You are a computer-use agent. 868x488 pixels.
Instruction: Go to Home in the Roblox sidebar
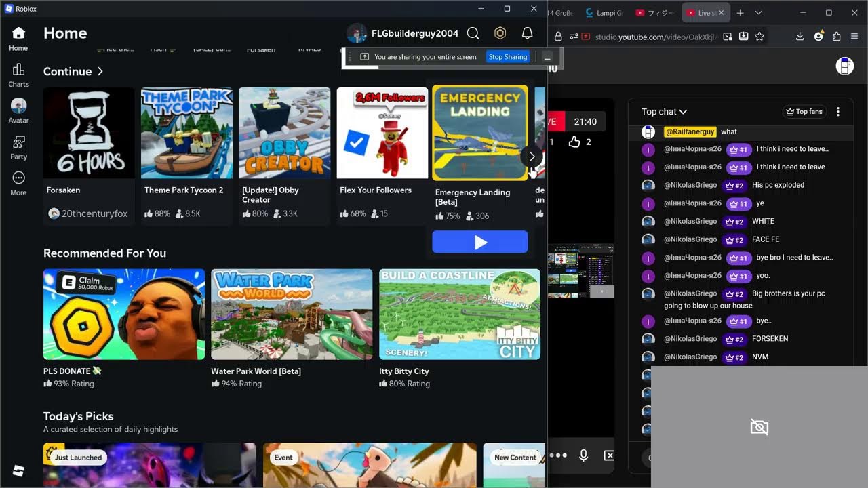(18, 39)
